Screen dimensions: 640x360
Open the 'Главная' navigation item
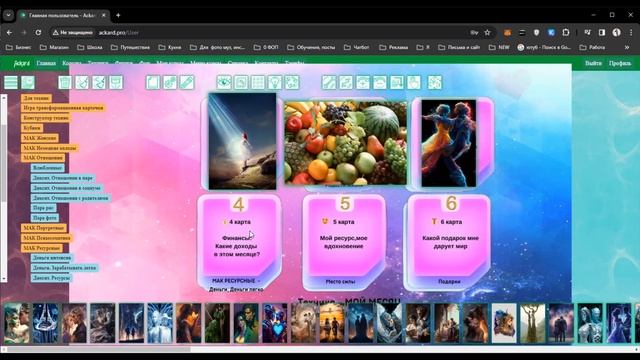(x=46, y=63)
